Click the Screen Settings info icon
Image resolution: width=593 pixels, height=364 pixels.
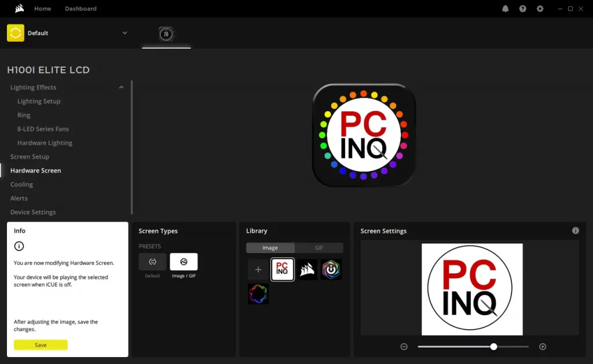tap(576, 230)
